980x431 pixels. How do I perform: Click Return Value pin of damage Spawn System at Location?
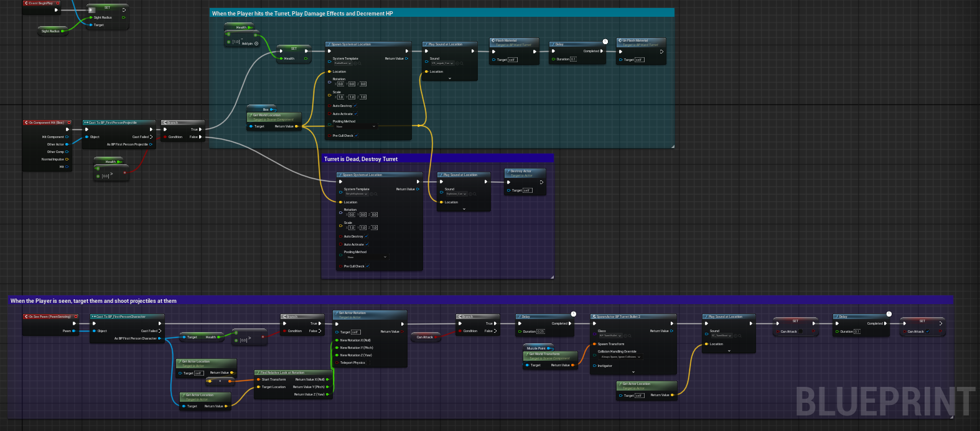pos(407,58)
